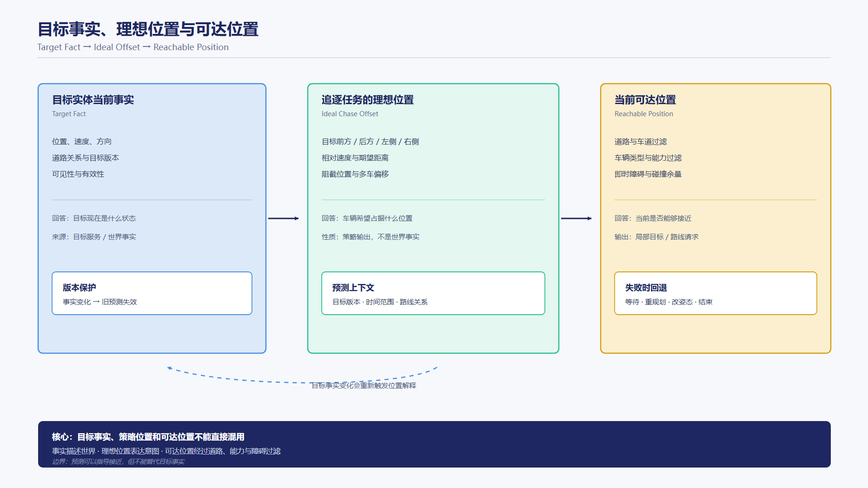Click 回答：目标现在是什么状态
This screenshot has height=488, width=868.
[x=94, y=218]
